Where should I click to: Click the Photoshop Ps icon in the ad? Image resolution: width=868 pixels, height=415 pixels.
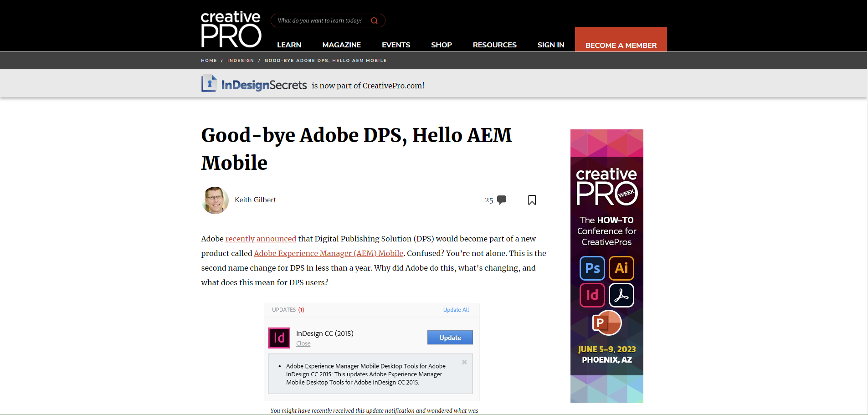coord(592,268)
